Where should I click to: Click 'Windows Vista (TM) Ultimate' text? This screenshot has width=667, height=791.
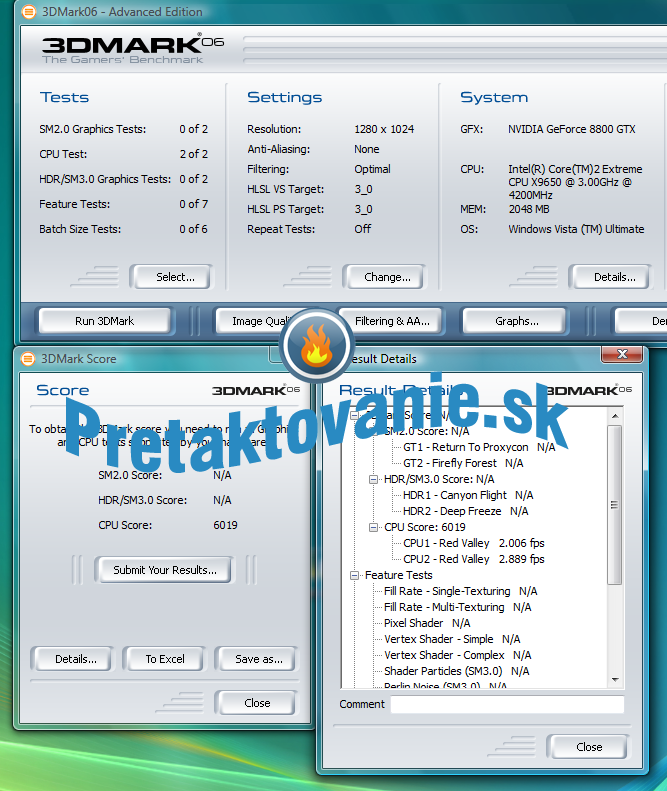[x=576, y=229]
